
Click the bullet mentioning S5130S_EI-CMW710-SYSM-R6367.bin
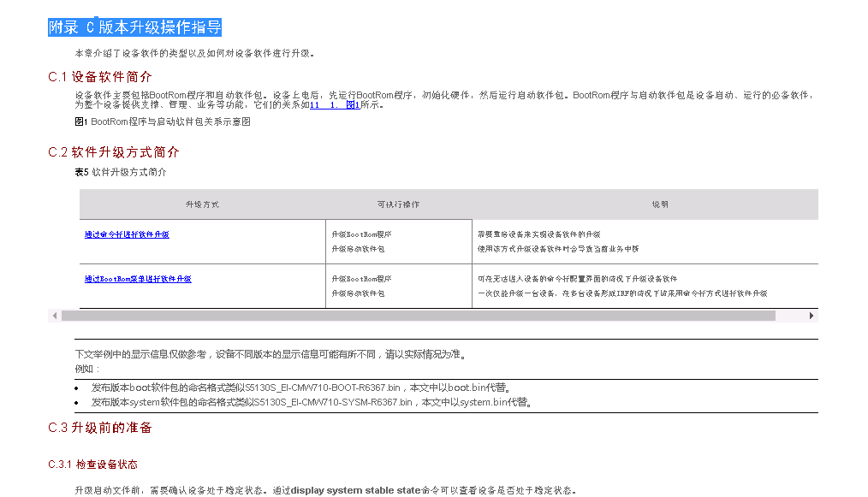pyautogui.click(x=312, y=402)
